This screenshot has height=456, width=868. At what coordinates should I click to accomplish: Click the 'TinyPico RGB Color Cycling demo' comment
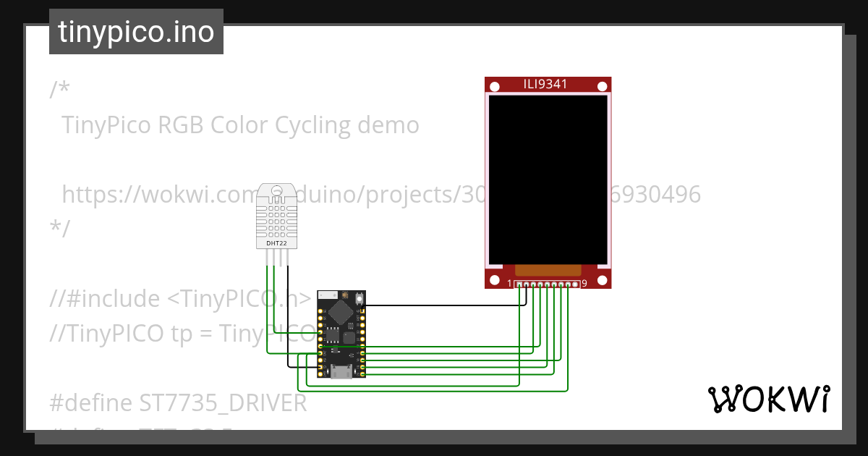tap(240, 125)
